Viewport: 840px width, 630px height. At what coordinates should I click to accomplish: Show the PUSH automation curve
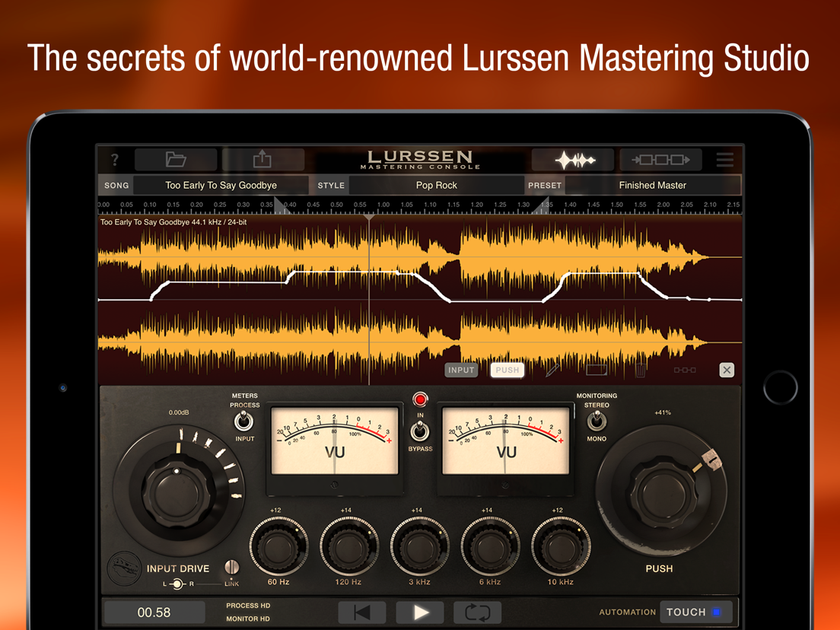507,371
